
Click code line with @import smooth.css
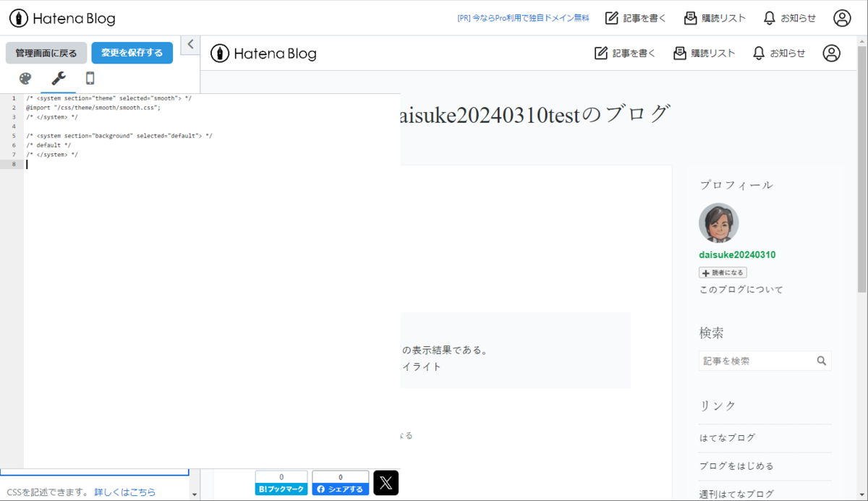tap(93, 107)
